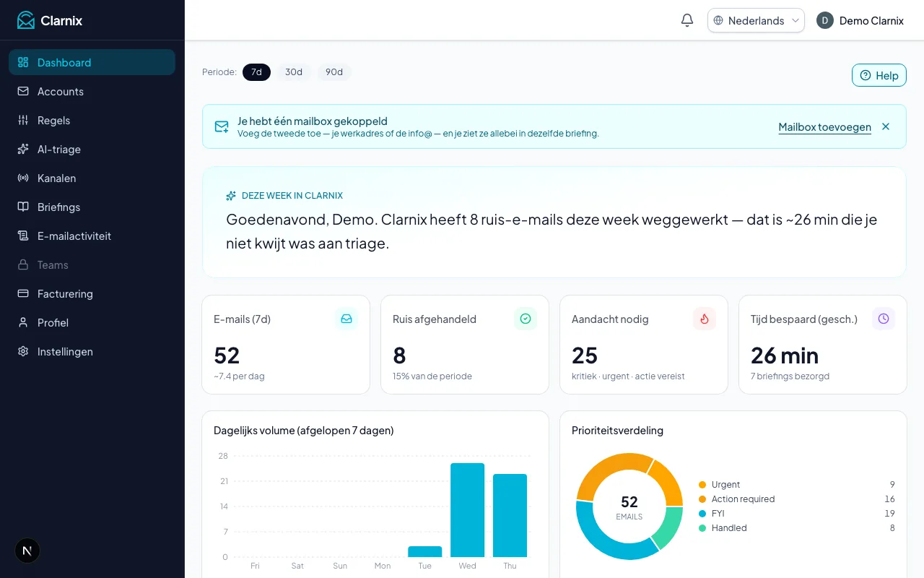The width and height of the screenshot is (924, 578).
Task: Switch period to 90d
Action: 334,72
